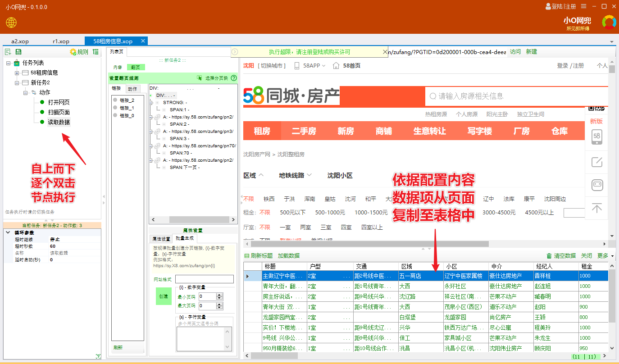
Task: Expand the 区域 filter chevron
Action: (261, 175)
